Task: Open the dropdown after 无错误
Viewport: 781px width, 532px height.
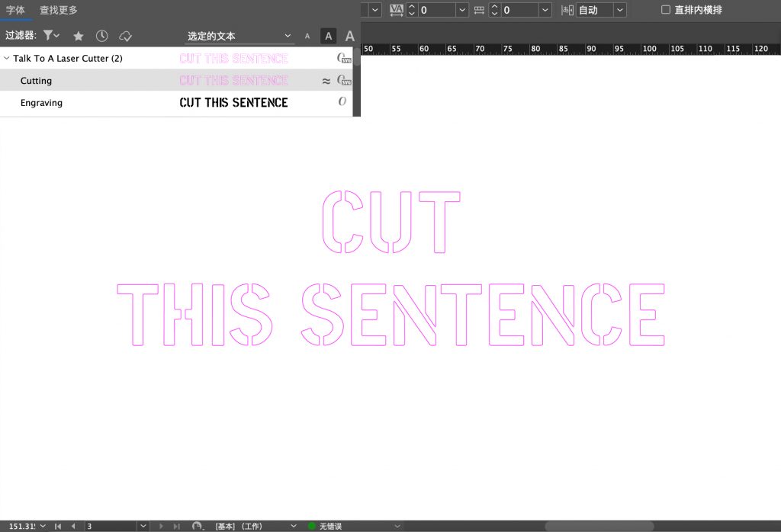Action: tap(397, 526)
